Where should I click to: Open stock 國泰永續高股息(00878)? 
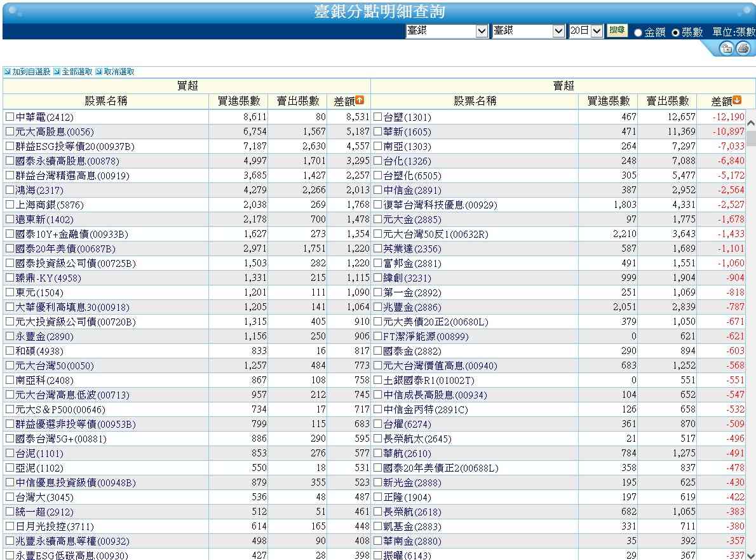(x=67, y=161)
